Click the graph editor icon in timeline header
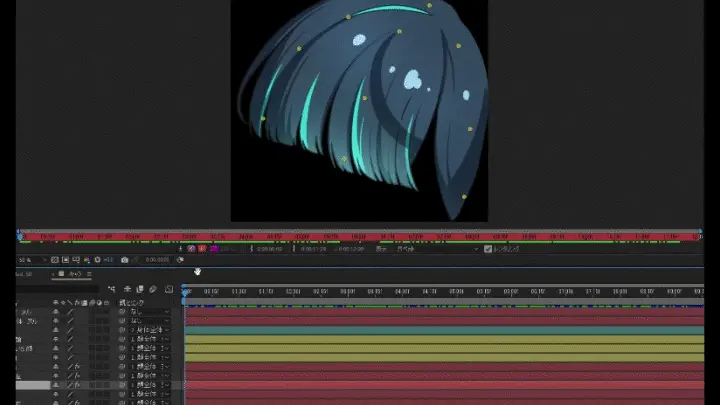This screenshot has width=720, height=405. point(167,290)
